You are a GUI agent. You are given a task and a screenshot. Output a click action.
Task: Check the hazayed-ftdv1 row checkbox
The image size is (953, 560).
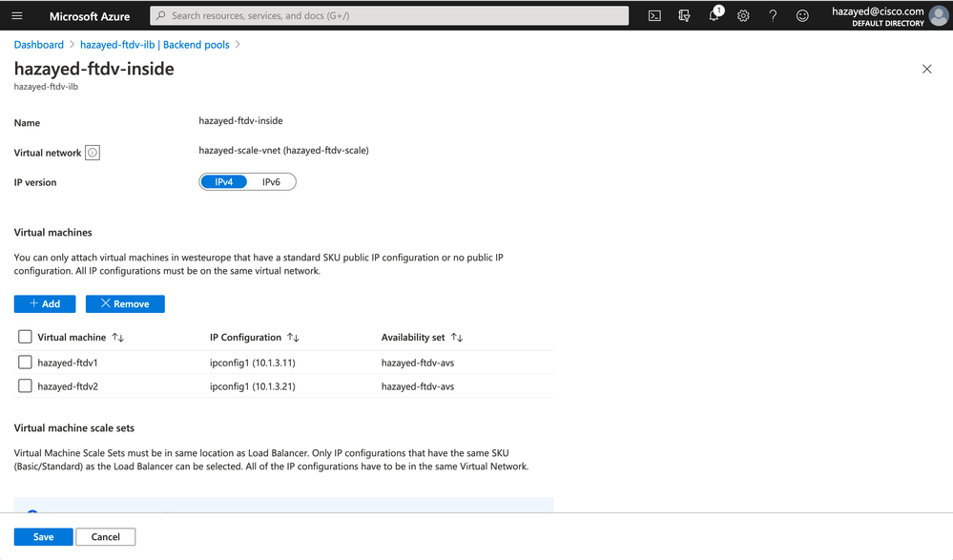(x=25, y=363)
